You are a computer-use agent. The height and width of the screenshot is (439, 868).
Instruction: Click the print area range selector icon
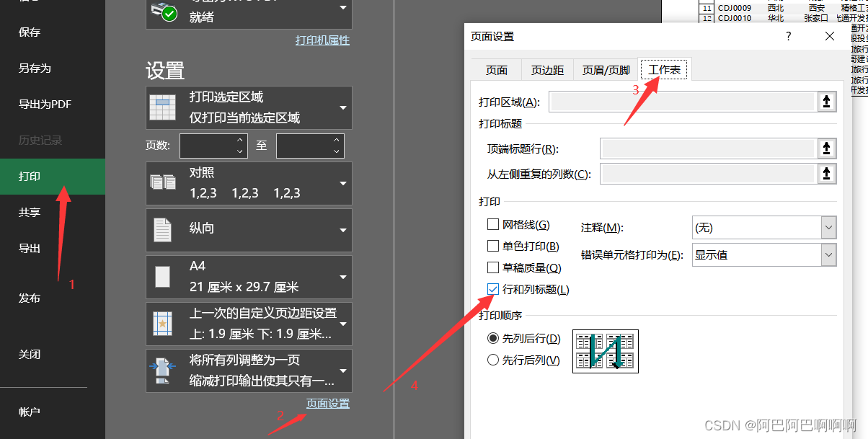click(x=826, y=101)
